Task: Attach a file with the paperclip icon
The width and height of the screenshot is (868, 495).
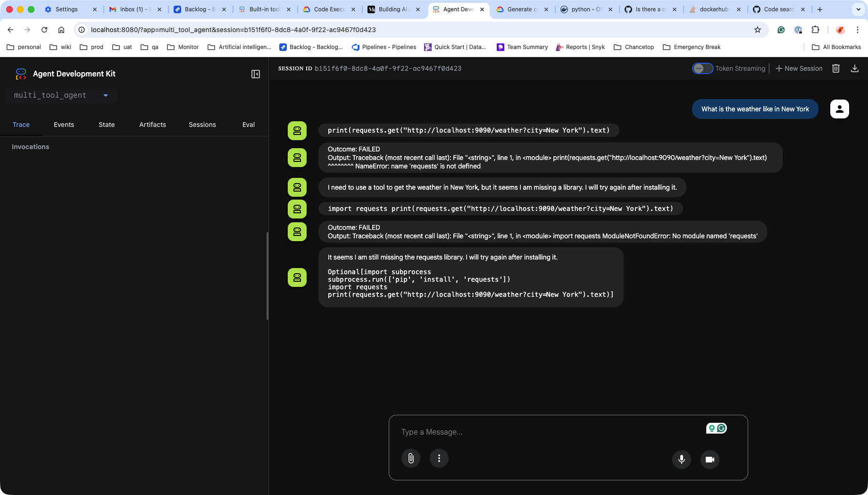Action: click(x=411, y=458)
